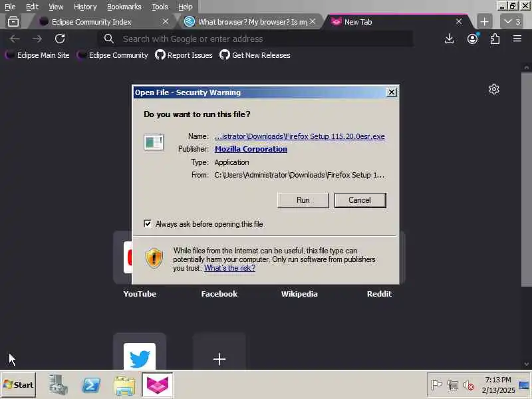Click the Wikipedia shortcut label

(x=299, y=294)
